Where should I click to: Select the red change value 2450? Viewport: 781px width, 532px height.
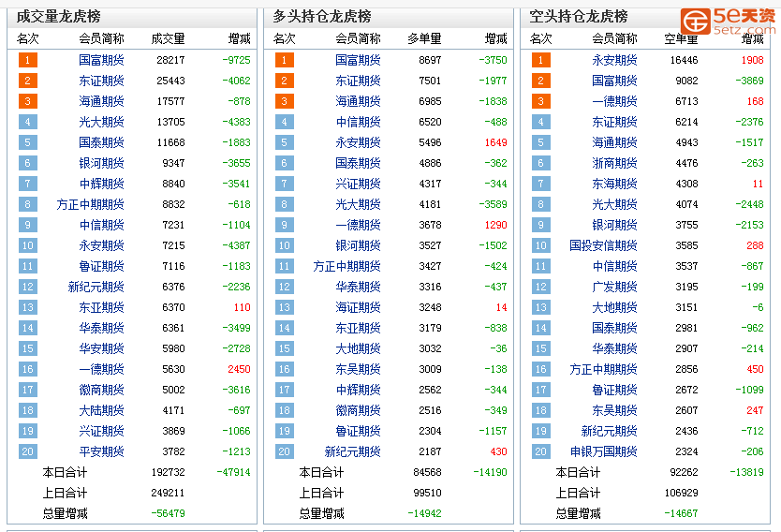(x=239, y=369)
